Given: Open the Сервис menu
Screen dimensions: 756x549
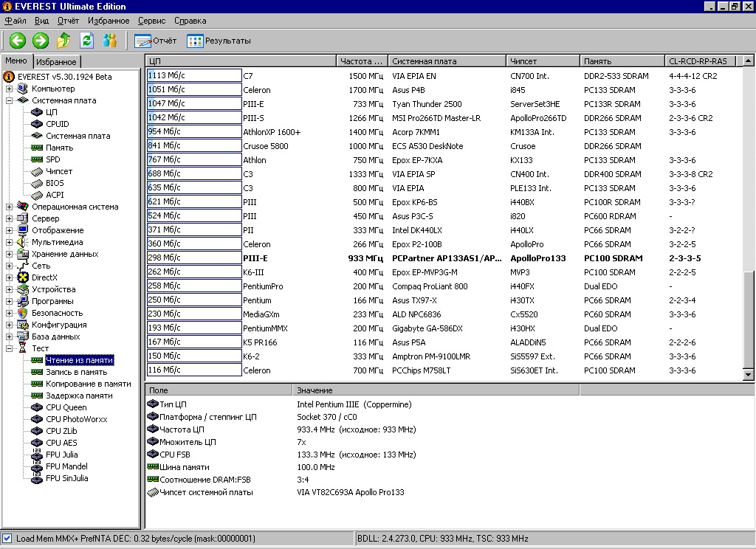Looking at the screenshot, I should 151,21.
